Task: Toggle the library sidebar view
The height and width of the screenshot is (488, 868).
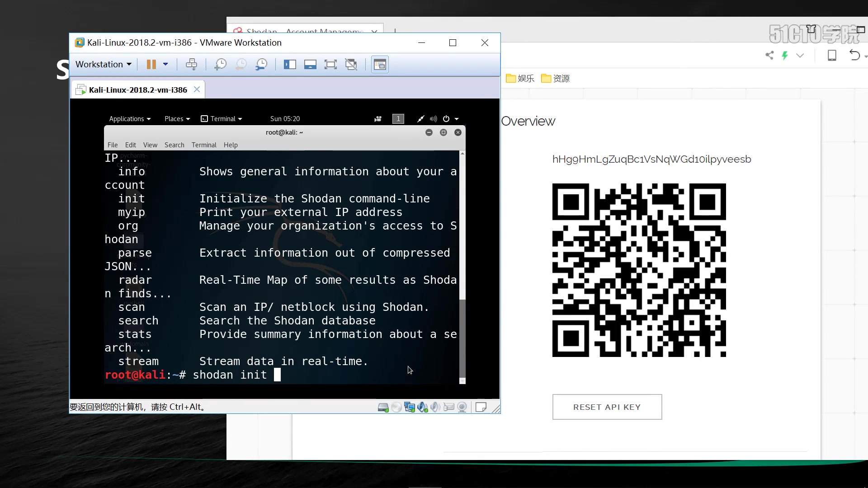Action: tap(290, 65)
